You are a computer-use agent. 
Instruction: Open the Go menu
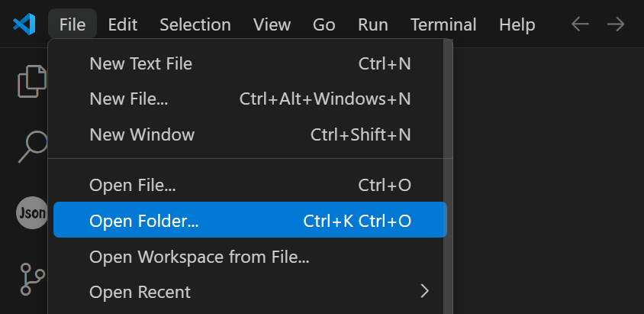click(x=324, y=24)
